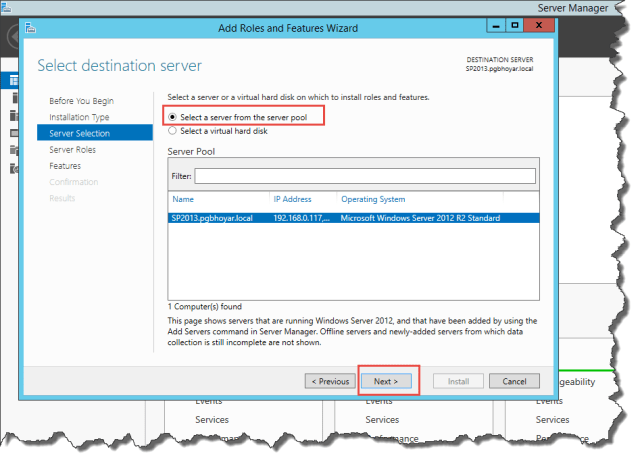Open the Features step in the sidebar
640x462 pixels.
(65, 165)
